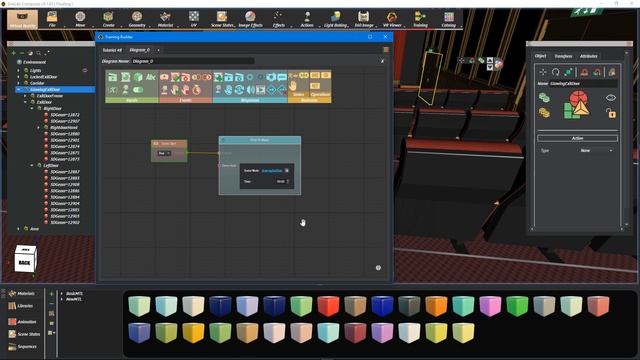Open the Move ribbon menu
This screenshot has height=360, width=640.
coord(80,19)
